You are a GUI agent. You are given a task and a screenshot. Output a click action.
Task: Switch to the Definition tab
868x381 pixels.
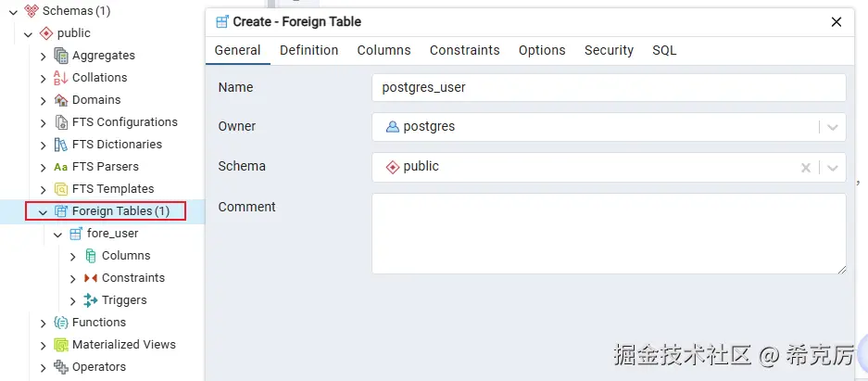[x=308, y=50]
